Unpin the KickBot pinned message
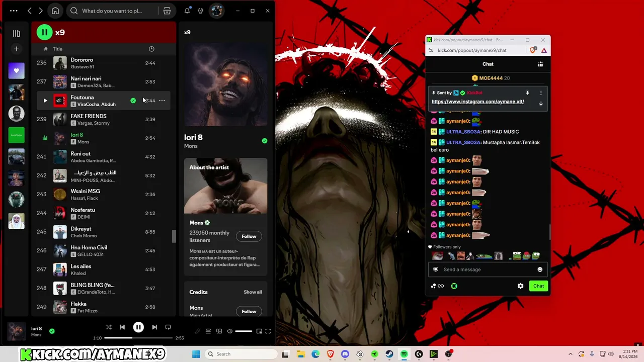The image size is (644, 362). pyautogui.click(x=527, y=93)
